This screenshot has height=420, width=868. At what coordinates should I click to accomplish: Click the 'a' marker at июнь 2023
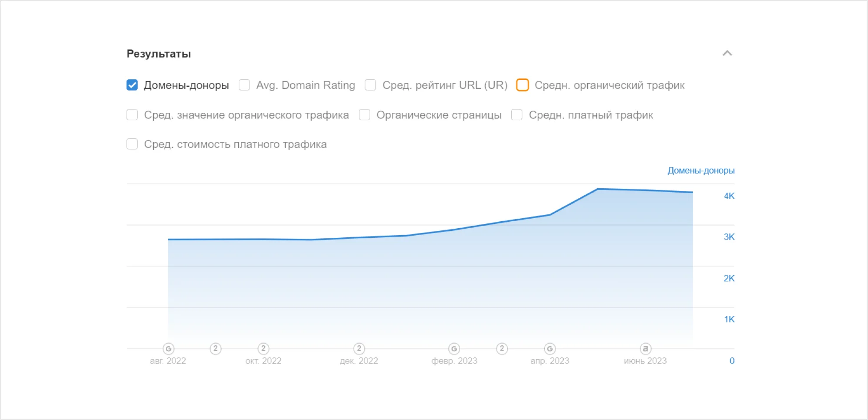(x=645, y=348)
